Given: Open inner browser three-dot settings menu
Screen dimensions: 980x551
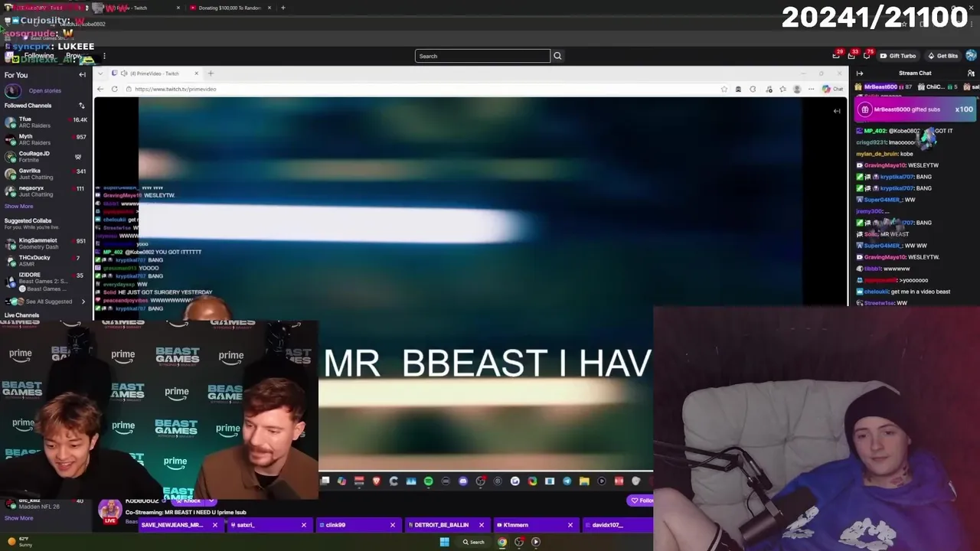Looking at the screenshot, I should [x=812, y=89].
